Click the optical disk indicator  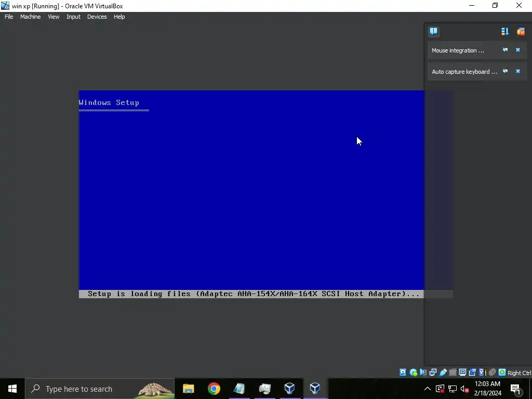pos(413,373)
